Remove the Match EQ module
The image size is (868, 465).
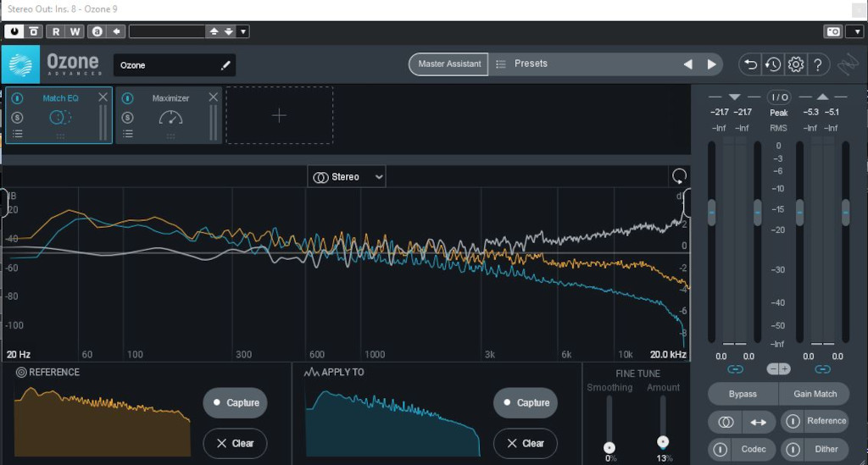[x=103, y=97]
